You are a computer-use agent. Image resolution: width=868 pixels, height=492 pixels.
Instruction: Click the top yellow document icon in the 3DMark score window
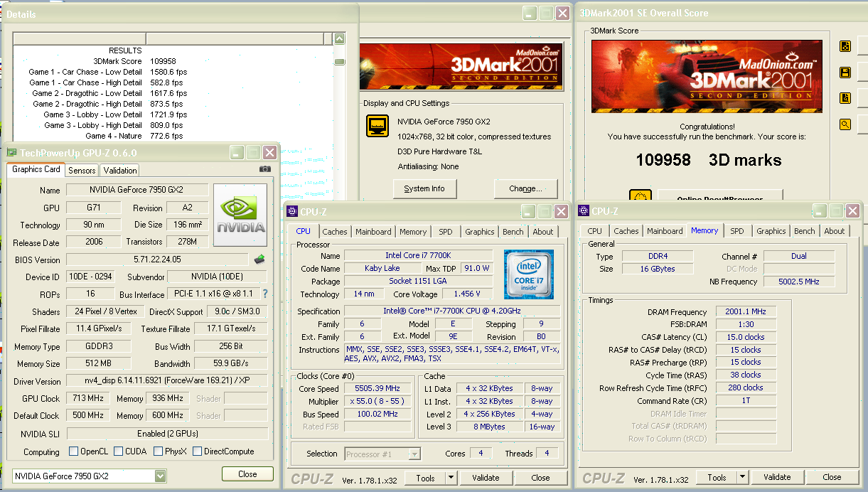coord(845,46)
